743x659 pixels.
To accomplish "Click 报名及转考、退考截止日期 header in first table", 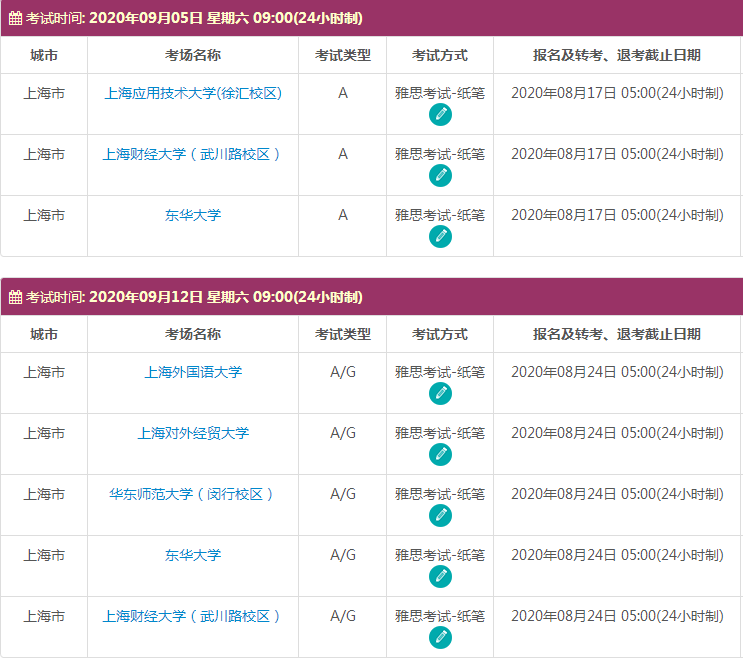I will coord(617,55).
